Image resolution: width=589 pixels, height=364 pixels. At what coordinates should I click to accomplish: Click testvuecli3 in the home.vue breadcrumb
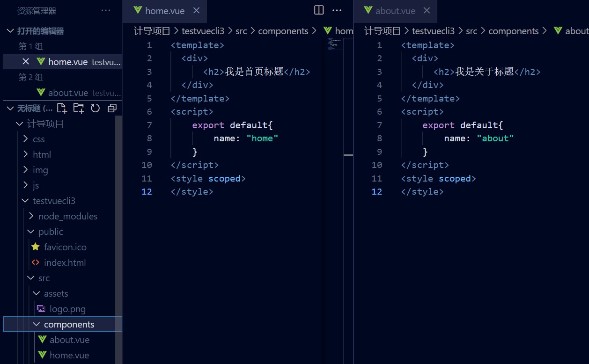coord(203,31)
